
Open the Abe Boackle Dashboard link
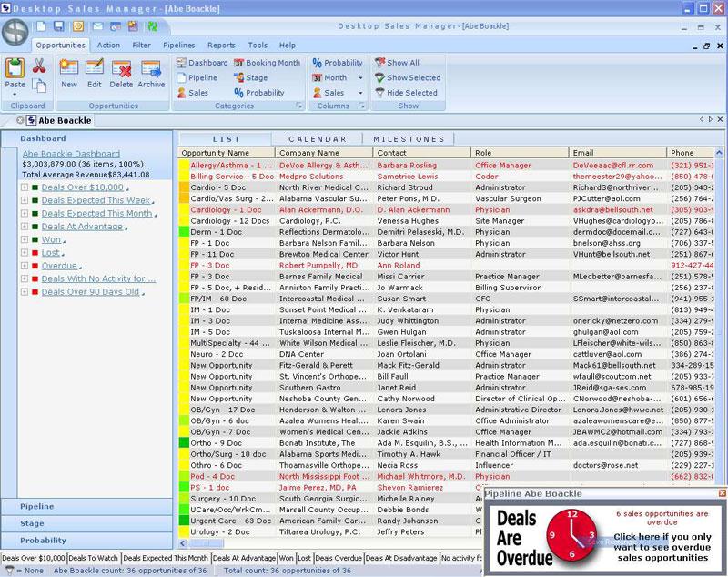71,154
